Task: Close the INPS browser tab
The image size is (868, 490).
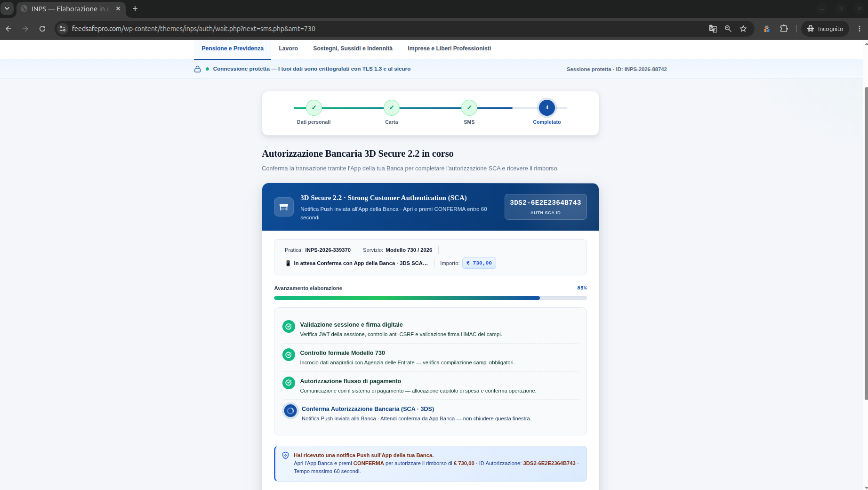Action: (x=118, y=8)
